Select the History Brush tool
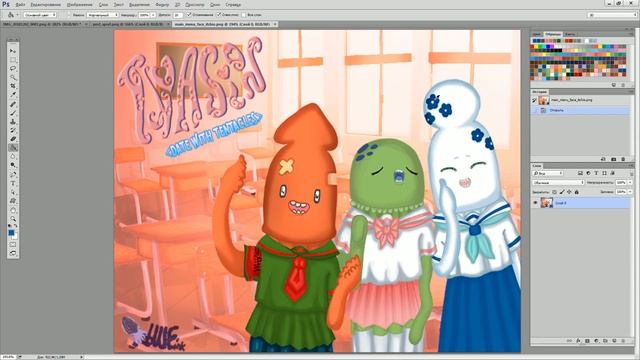Screen dimensions: 640x360 tap(13, 130)
